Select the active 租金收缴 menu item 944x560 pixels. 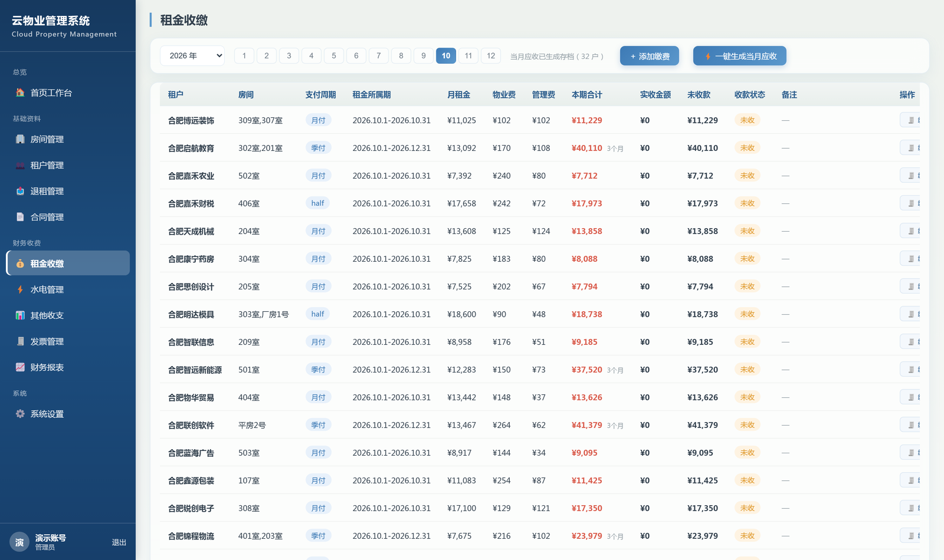click(68, 263)
